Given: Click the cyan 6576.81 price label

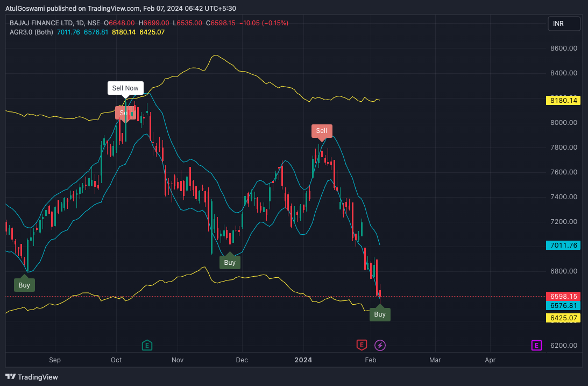Looking at the screenshot, I should click(563, 306).
